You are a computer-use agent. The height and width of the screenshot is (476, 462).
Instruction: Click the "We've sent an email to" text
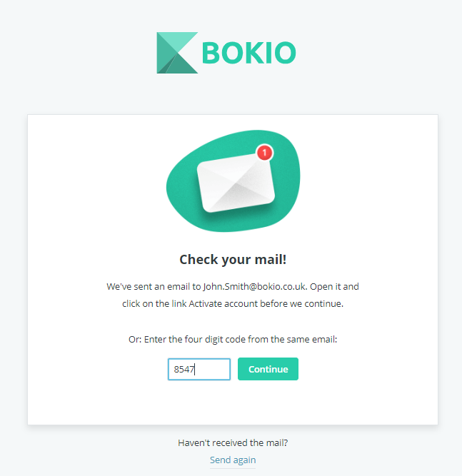154,287
